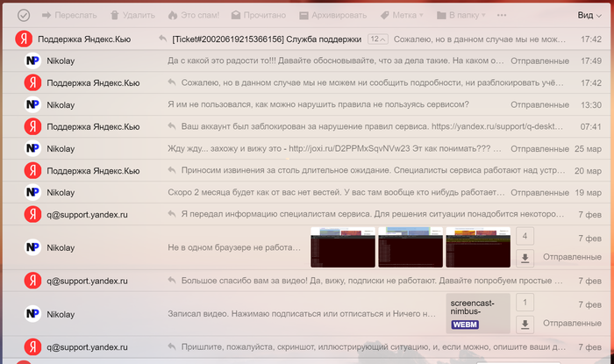Image resolution: width=614 pixels, height=364 pixels.
Task: Click the attachment count 4 box
Action: click(x=525, y=236)
